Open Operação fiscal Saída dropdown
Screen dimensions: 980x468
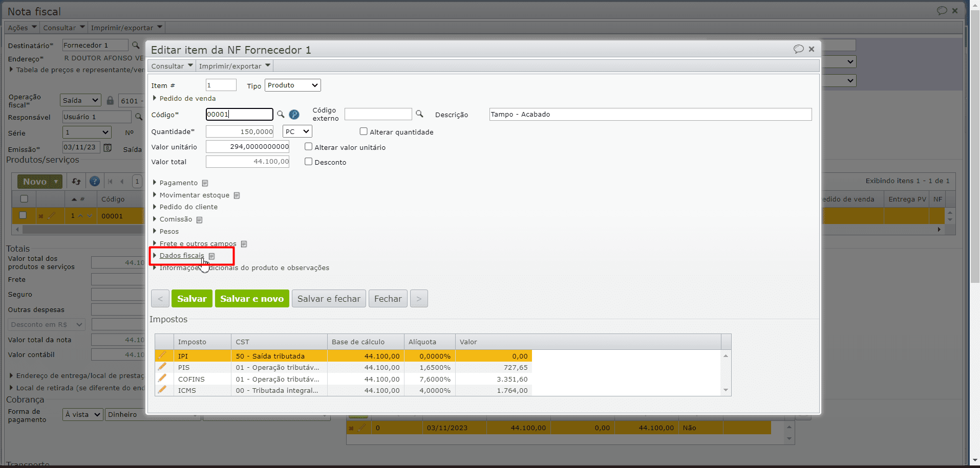80,100
